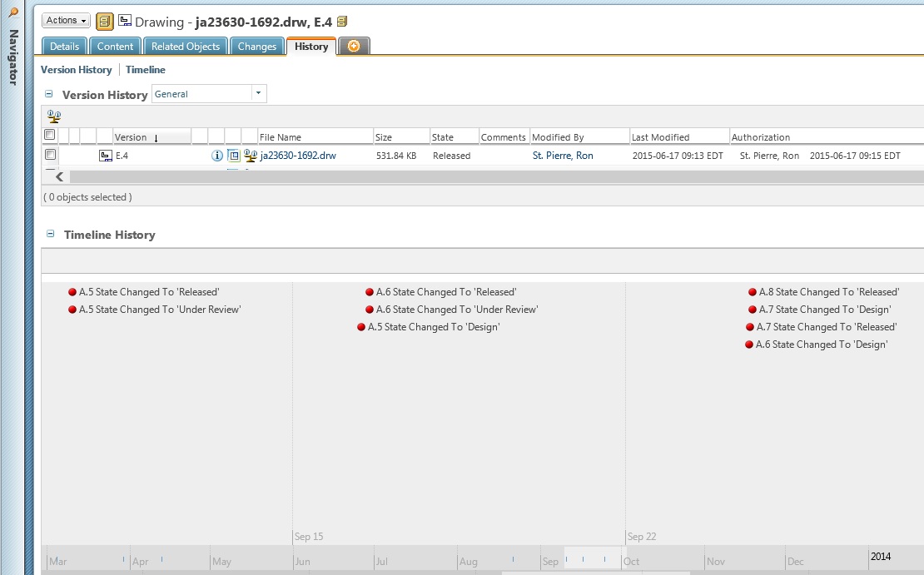Click the Navigator search magnifier icon
The image size is (924, 575).
click(x=13, y=12)
